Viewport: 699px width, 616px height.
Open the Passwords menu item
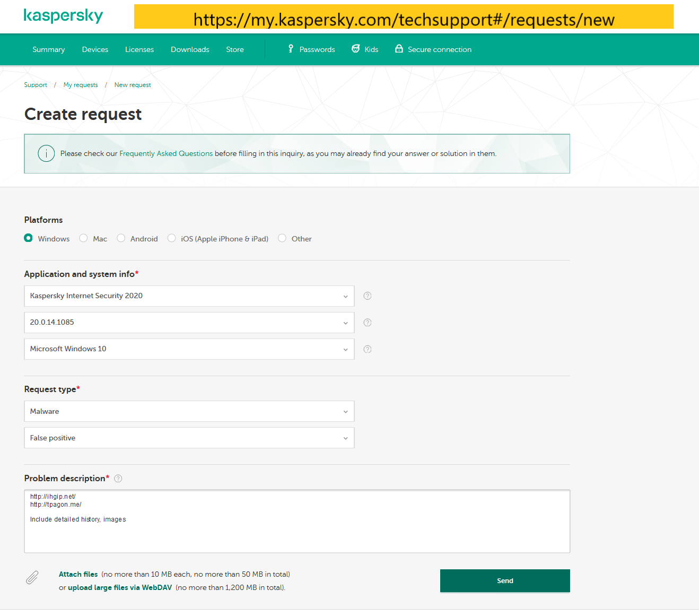tap(317, 49)
